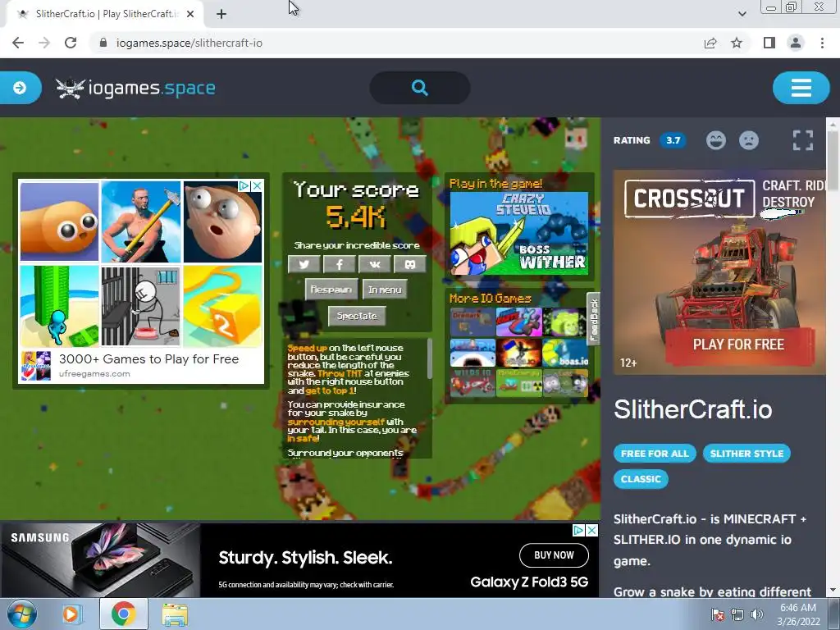Click the 3.7 rating badge
Viewport: 840px width, 630px height.
click(x=673, y=140)
